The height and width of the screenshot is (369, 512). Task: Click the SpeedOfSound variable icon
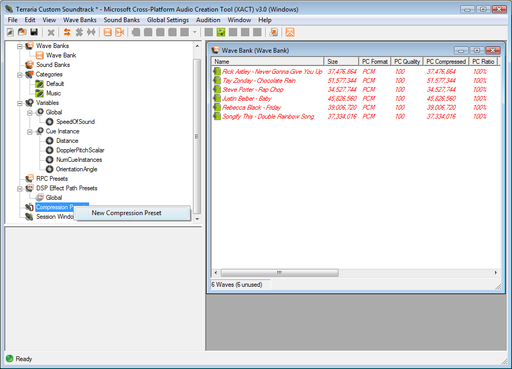pyautogui.click(x=50, y=122)
